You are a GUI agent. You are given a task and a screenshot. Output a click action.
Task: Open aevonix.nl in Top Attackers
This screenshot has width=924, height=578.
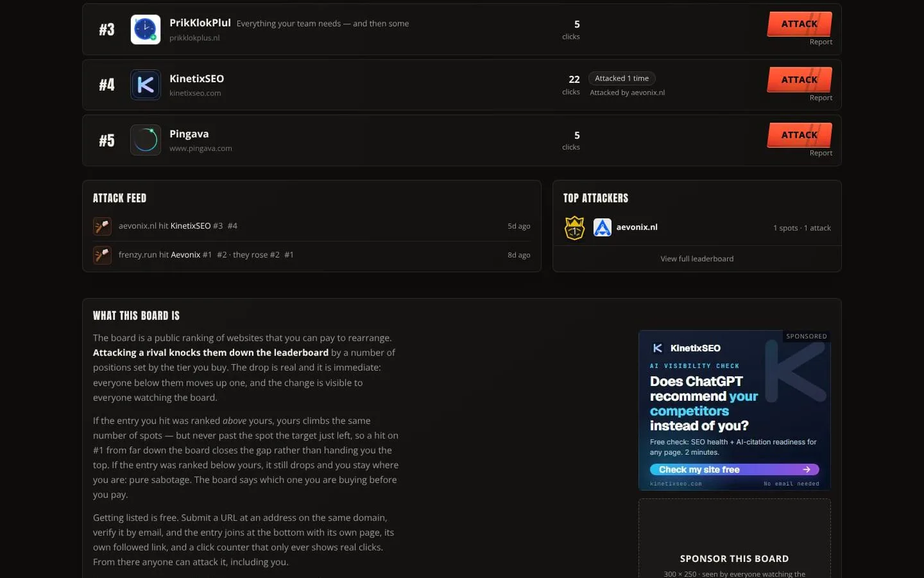pyautogui.click(x=637, y=227)
